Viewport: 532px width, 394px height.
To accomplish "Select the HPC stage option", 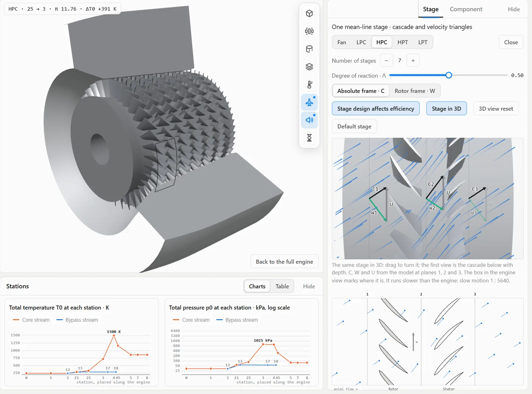I will 382,42.
